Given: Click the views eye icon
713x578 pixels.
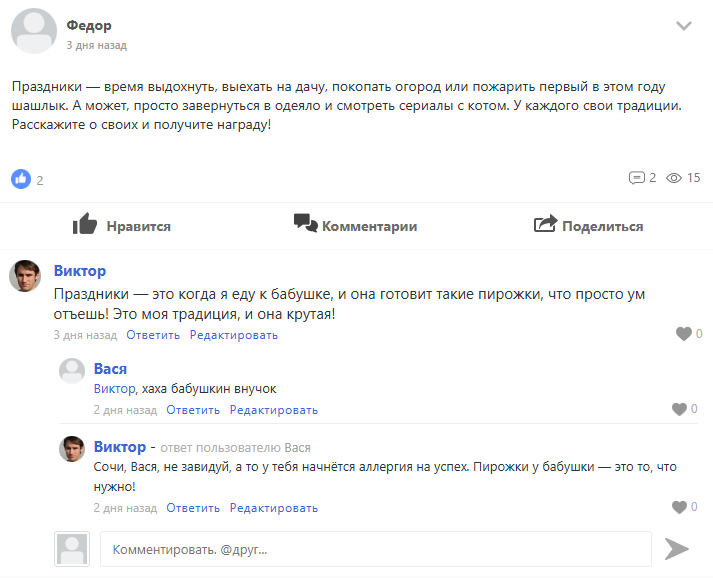Looking at the screenshot, I should coord(673,178).
